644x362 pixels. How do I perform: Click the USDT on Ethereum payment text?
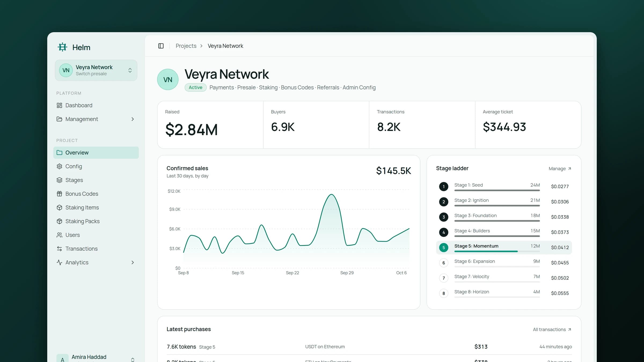(x=325, y=347)
